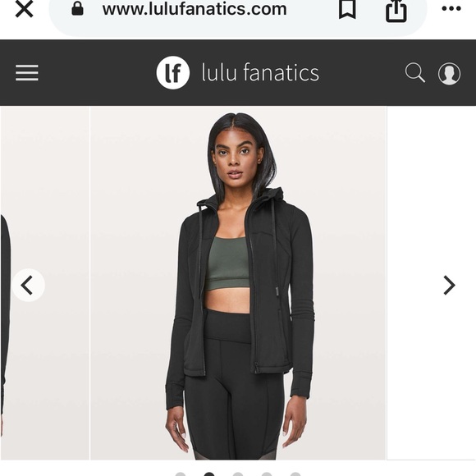Tap the main black jacket product photo
This screenshot has width=476, height=476.
[x=238, y=283]
